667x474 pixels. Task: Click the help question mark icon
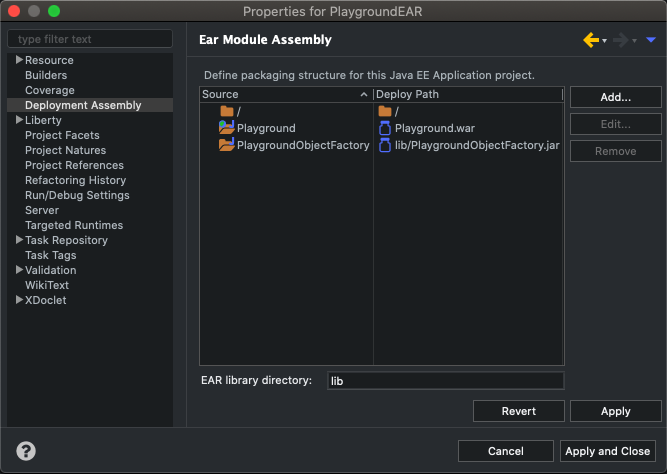(26, 451)
